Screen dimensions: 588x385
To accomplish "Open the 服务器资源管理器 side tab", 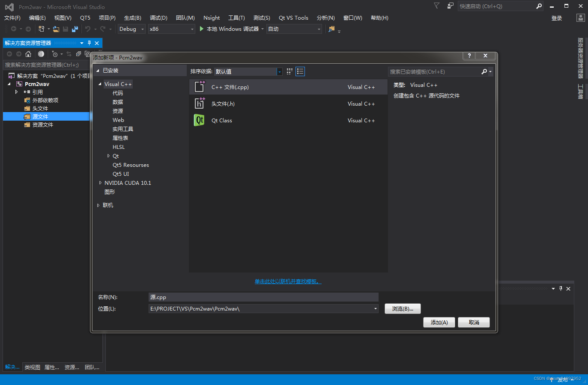I will coord(580,58).
